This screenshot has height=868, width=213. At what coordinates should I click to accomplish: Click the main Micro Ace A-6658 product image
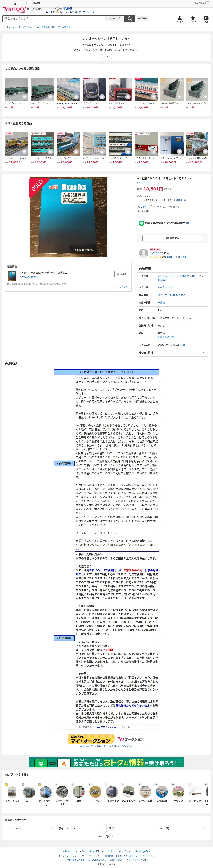(68, 217)
